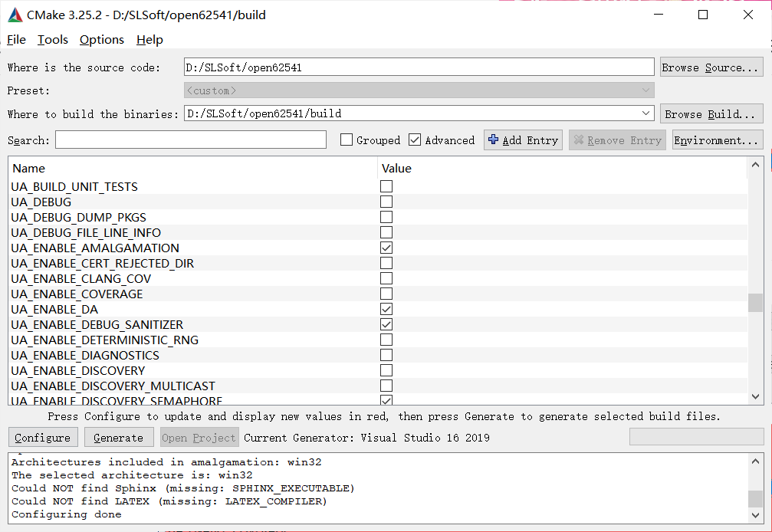The width and height of the screenshot is (772, 532).
Task: Click the disabled Remove Entry button
Action: pos(617,140)
